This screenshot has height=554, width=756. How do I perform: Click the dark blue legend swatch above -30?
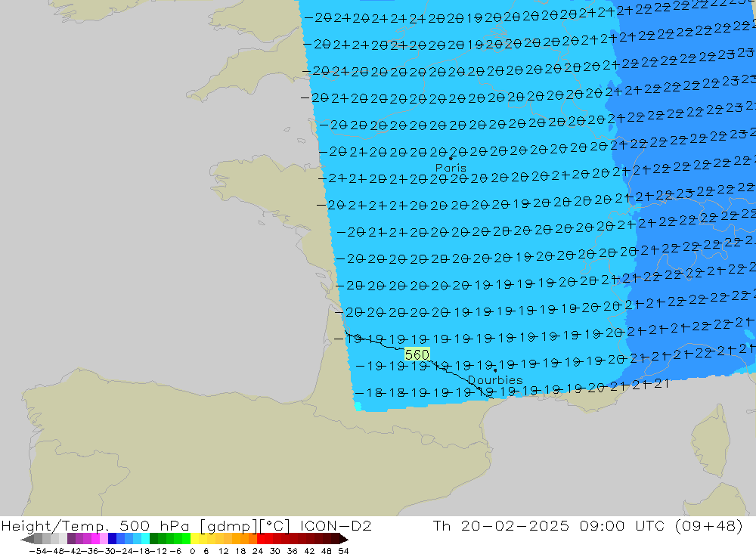(x=112, y=539)
